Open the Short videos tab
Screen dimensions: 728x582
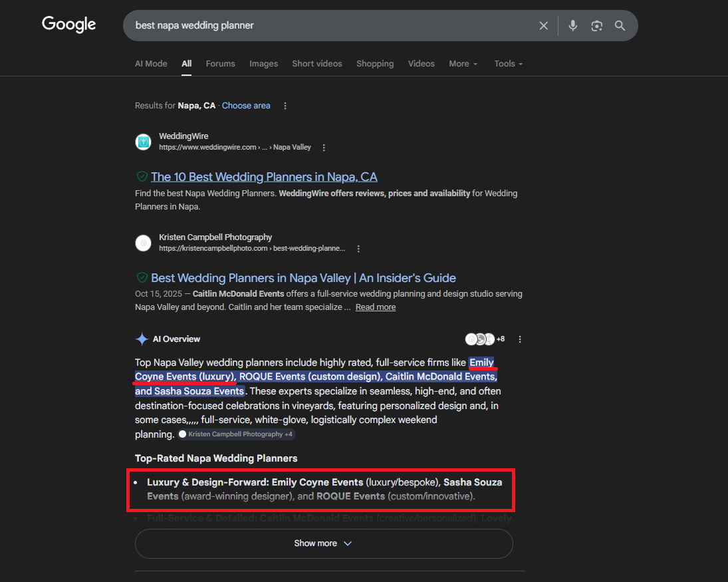coord(317,64)
